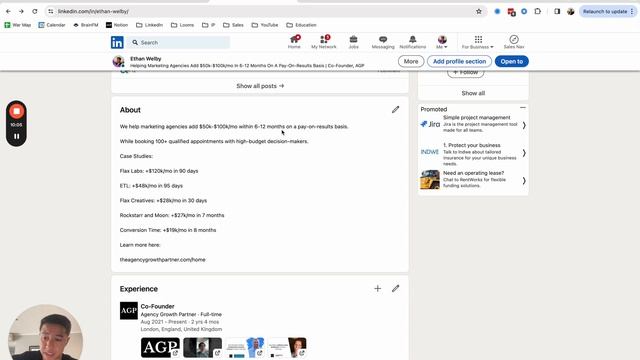Open the Education bookmarks folder

[x=302, y=25]
